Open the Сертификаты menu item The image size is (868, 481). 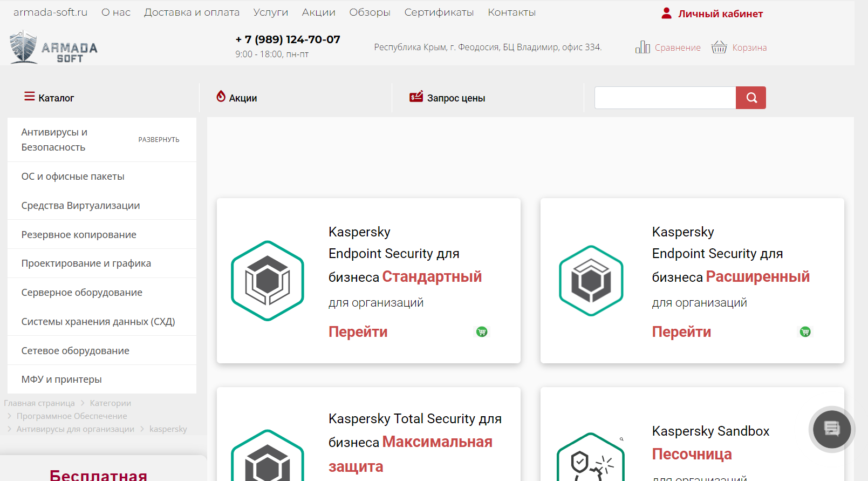[439, 12]
